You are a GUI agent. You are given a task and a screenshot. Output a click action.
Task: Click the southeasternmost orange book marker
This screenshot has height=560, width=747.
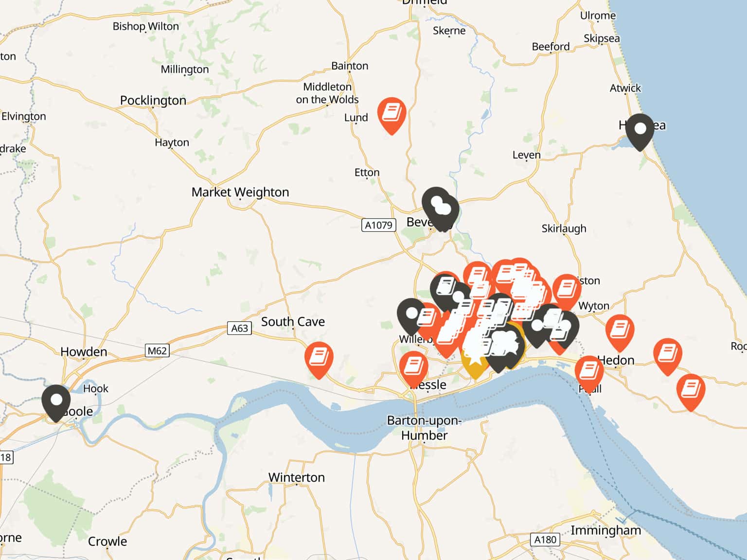pyautogui.click(x=691, y=391)
